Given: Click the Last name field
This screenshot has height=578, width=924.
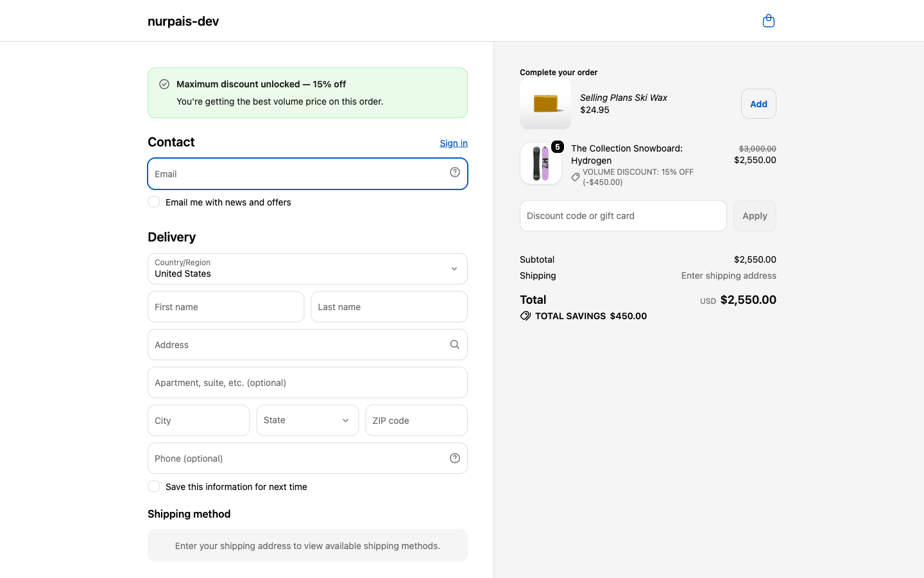Looking at the screenshot, I should pos(389,306).
